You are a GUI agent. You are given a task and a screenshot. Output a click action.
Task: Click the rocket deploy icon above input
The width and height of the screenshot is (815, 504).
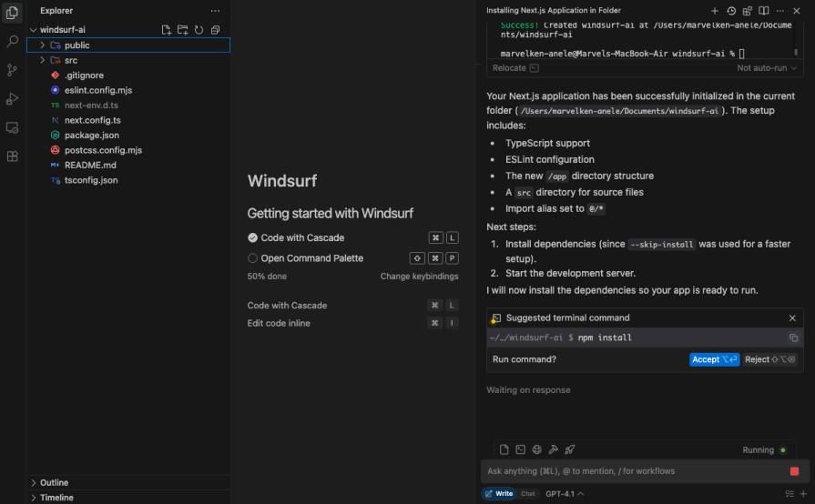[x=570, y=449]
